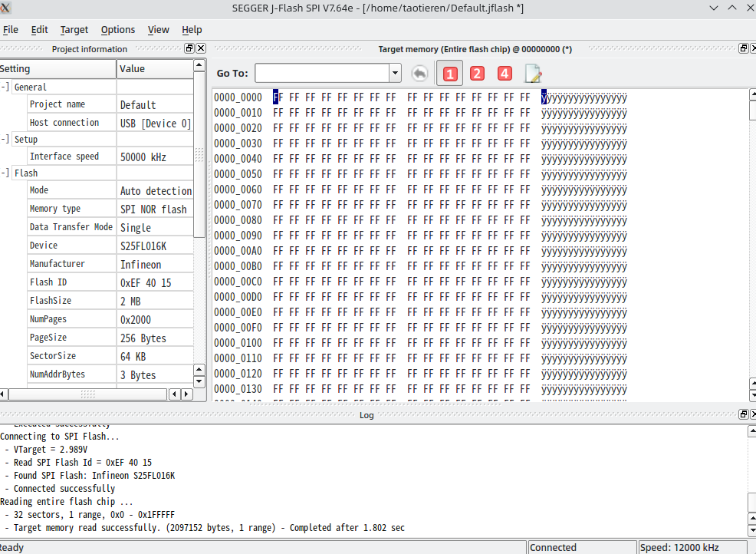Collapse the General settings group
Image resolution: width=756 pixels, height=554 pixels.
point(5,87)
